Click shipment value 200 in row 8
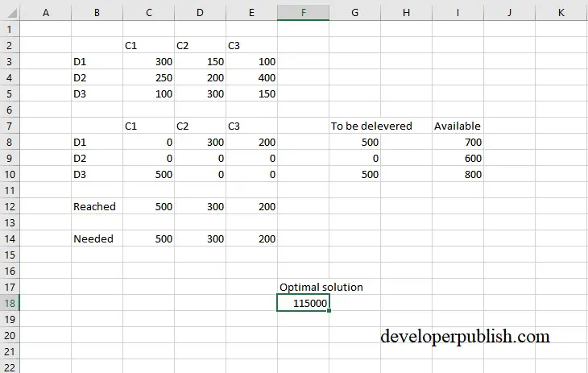588x373 pixels. [x=267, y=143]
